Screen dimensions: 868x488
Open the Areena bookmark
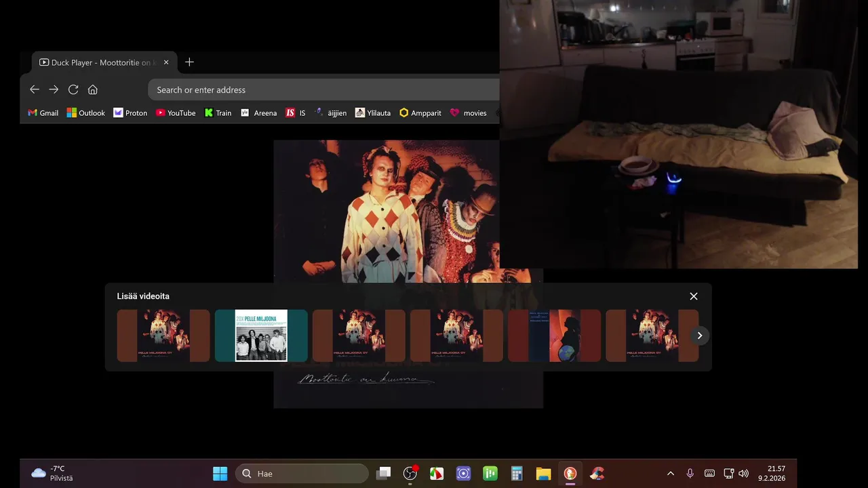pos(259,113)
